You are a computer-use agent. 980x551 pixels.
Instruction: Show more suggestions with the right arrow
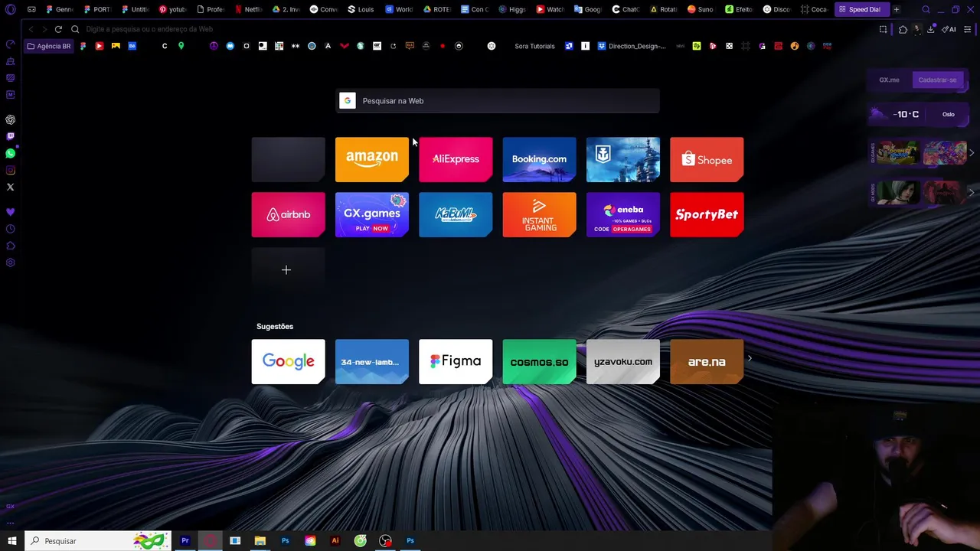[x=750, y=358]
